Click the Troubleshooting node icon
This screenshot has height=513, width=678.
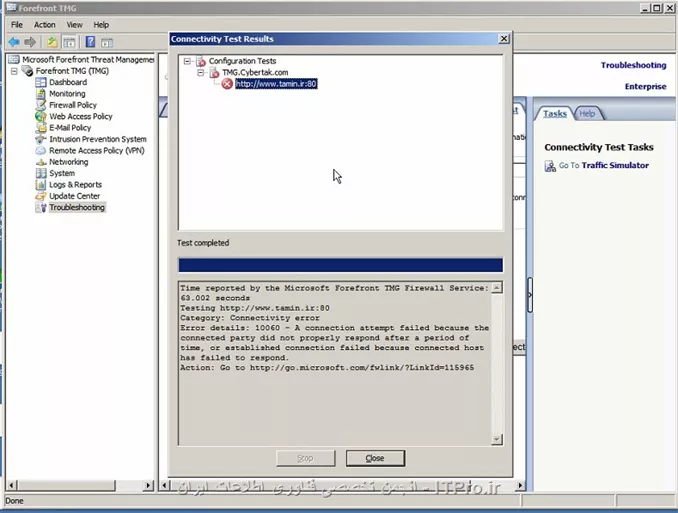(42, 207)
